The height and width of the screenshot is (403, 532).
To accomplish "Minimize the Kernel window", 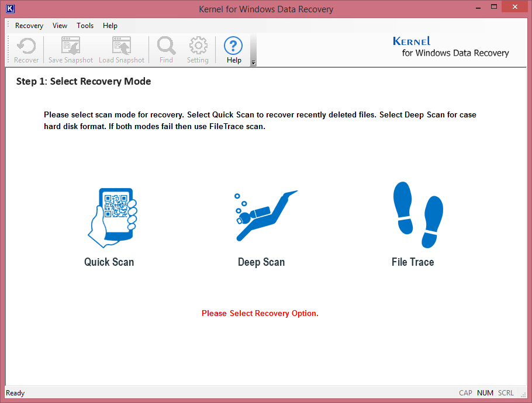I will point(478,8).
